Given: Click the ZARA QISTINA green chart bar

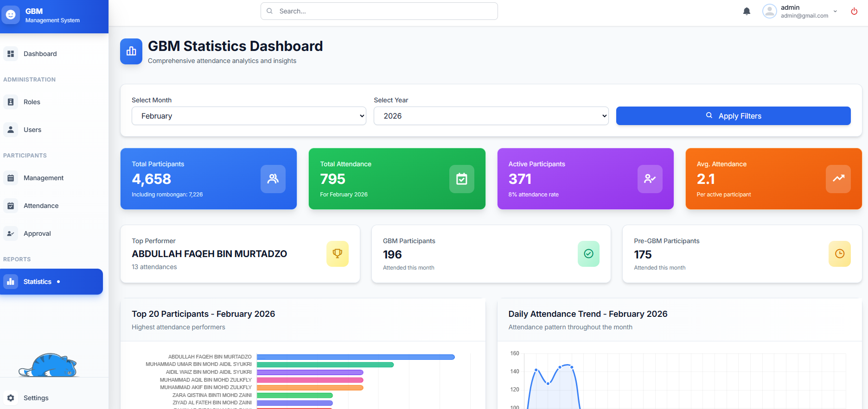Looking at the screenshot, I should coord(295,395).
